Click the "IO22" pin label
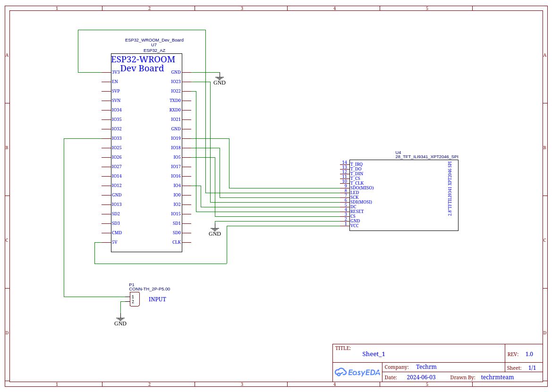 pyautogui.click(x=176, y=91)
